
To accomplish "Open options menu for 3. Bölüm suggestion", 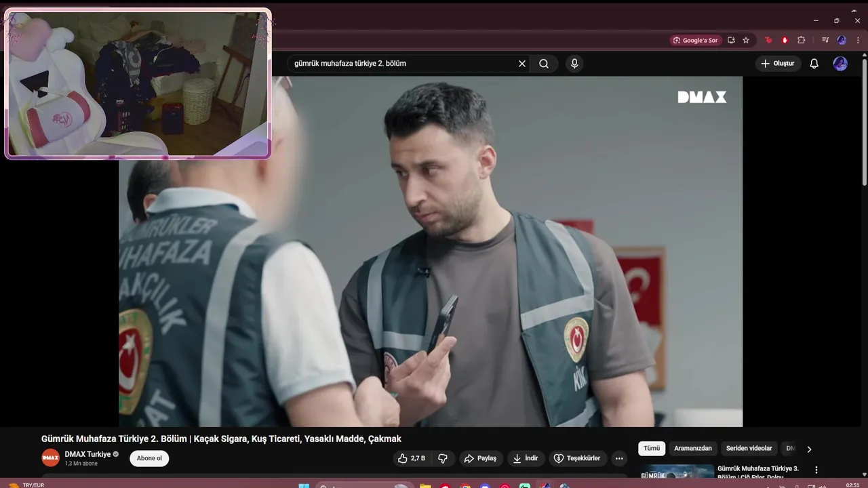I will (x=816, y=470).
